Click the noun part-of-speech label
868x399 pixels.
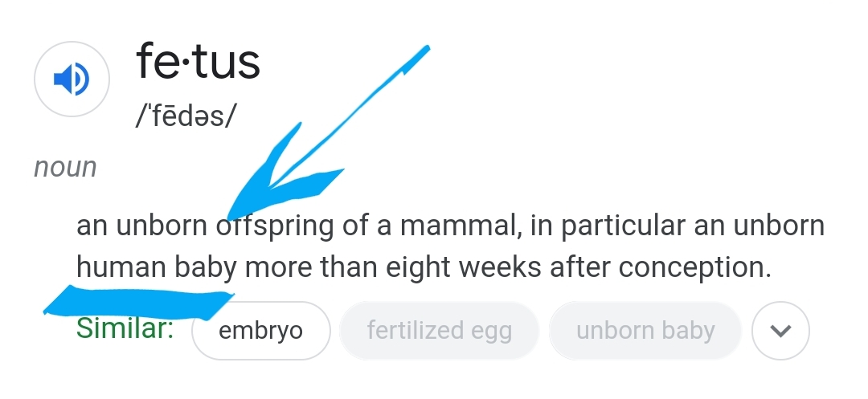coord(65,168)
